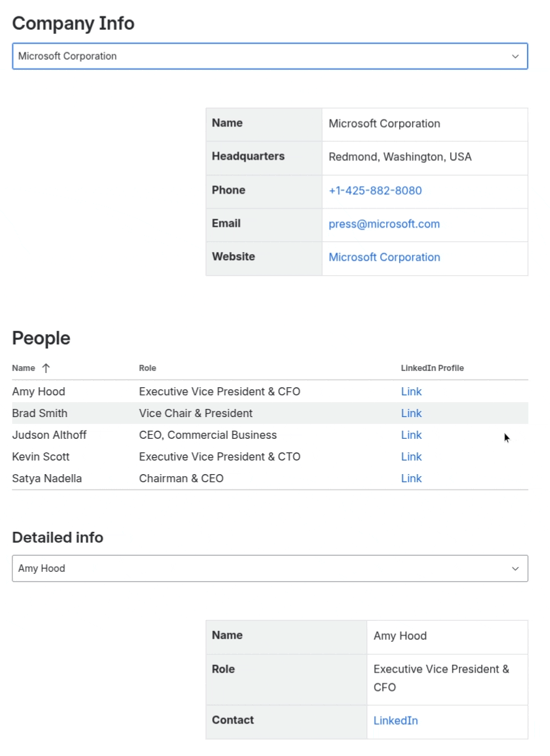550x756 pixels.
Task: Open Kevin Scott's LinkedIn Link
Action: tap(411, 456)
